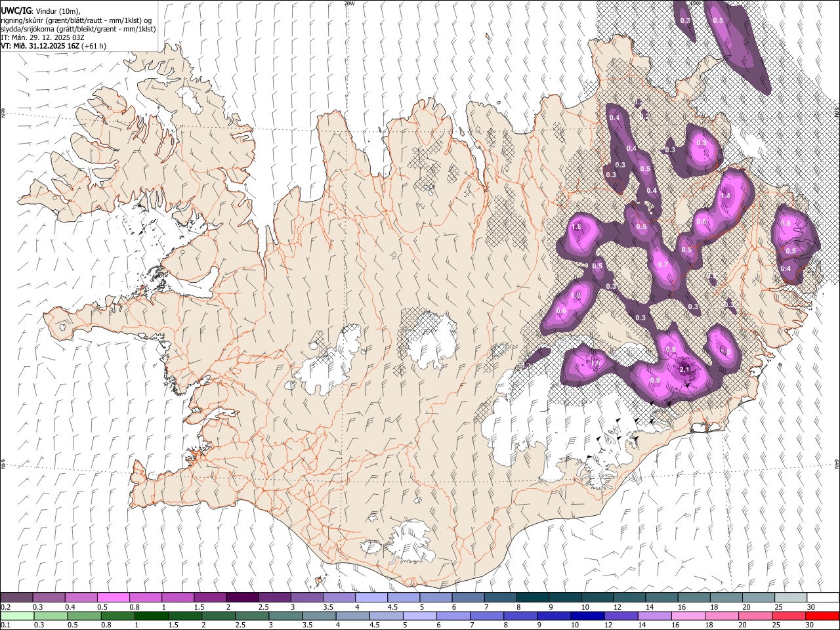Screen dimensions: 840x630
Task: Click the 0.7 snowfall value on map
Action: point(663,265)
